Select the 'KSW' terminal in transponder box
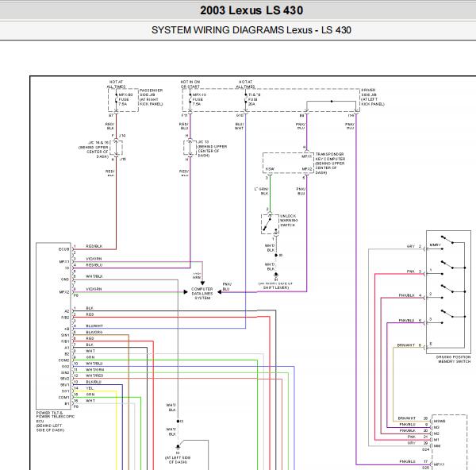The image size is (476, 470). [x=270, y=169]
